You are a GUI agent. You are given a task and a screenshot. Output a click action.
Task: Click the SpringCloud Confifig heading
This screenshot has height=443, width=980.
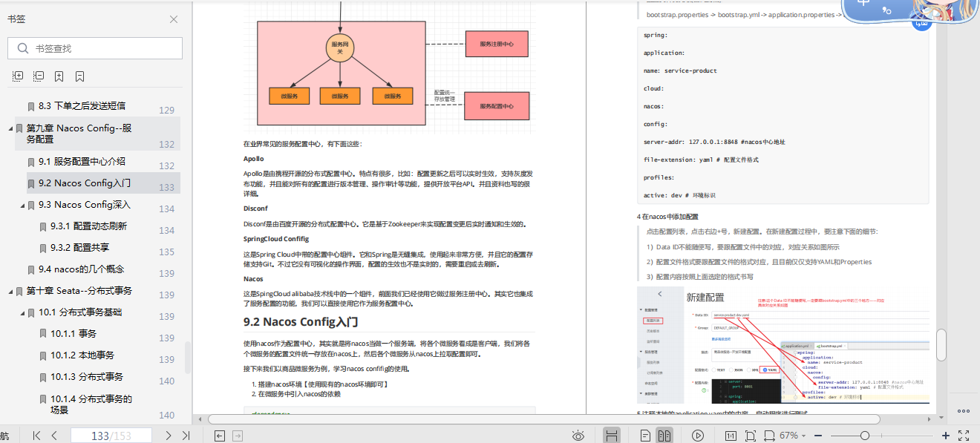276,239
